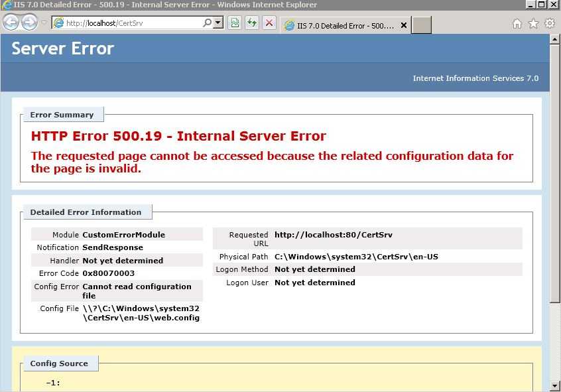Click the vertical scrollbar up arrow
The height and width of the screenshot is (392, 561).
click(x=554, y=38)
